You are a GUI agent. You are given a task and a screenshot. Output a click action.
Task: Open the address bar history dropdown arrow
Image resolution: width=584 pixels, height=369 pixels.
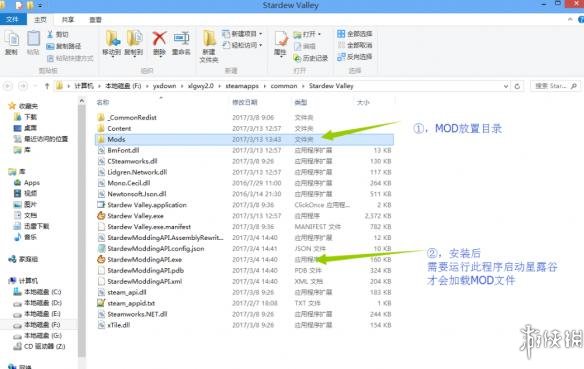tap(506, 86)
